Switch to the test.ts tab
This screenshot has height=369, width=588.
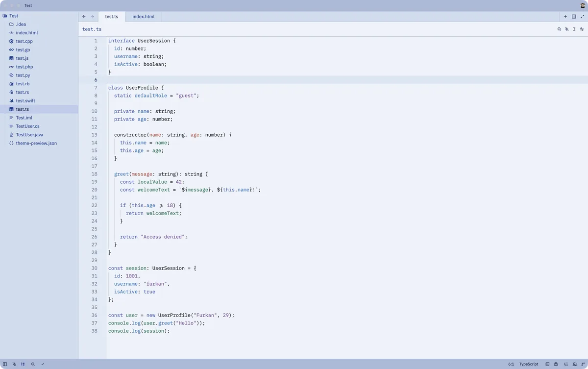(x=112, y=17)
